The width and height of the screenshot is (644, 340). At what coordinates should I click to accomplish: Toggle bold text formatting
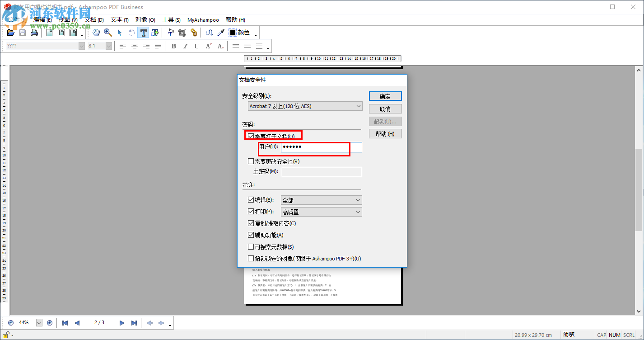coord(173,46)
